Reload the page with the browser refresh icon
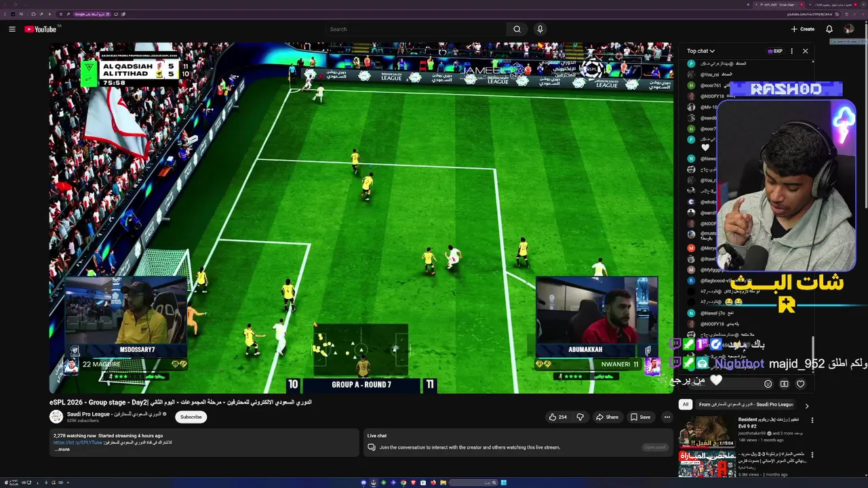 click(846, 14)
